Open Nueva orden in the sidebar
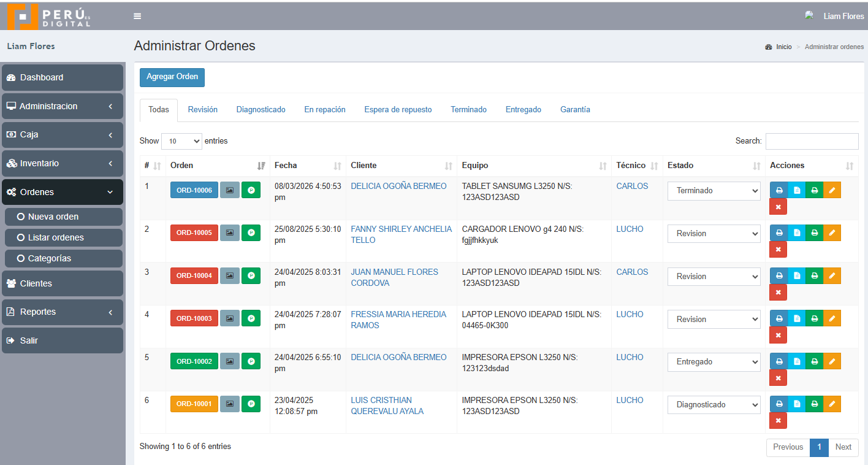Image resolution: width=868 pixels, height=465 pixels. click(x=64, y=217)
